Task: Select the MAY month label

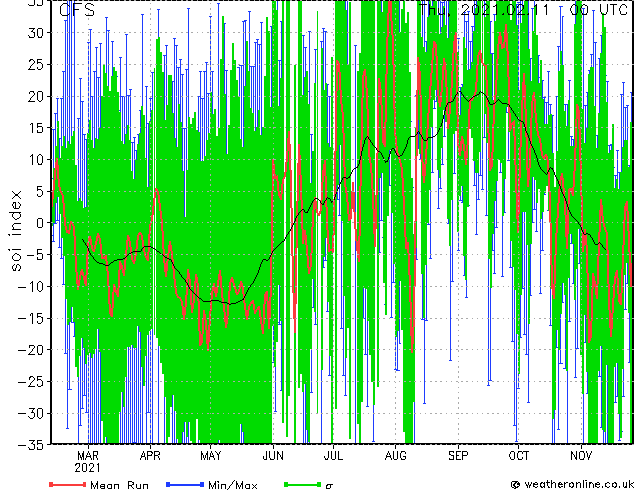Action: [211, 456]
